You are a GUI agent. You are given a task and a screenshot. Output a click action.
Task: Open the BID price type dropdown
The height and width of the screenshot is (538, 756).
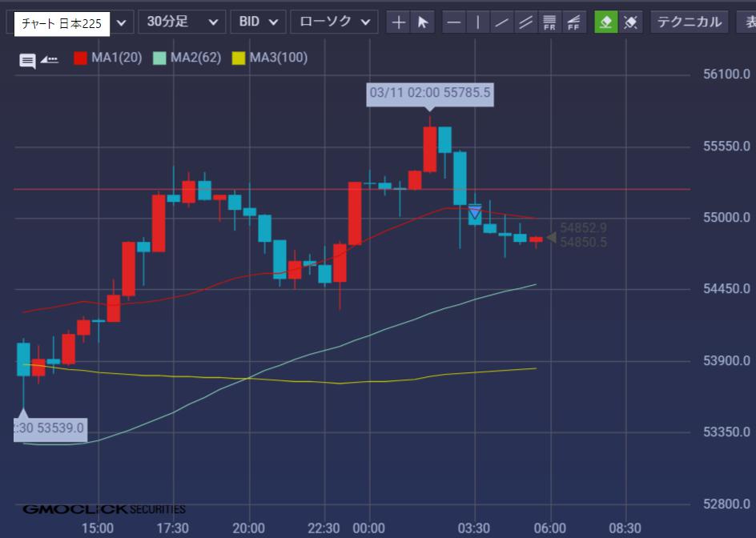258,22
